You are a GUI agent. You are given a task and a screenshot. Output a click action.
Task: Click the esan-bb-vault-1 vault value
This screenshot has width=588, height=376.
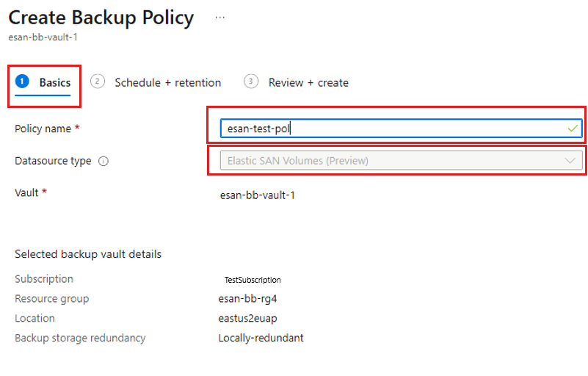click(x=257, y=195)
